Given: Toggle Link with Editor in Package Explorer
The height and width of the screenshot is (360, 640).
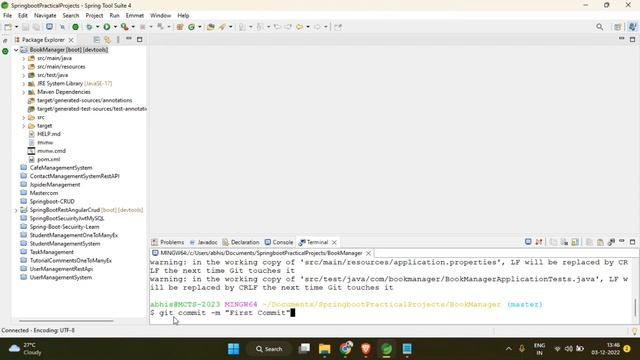Looking at the screenshot, I should (x=107, y=40).
